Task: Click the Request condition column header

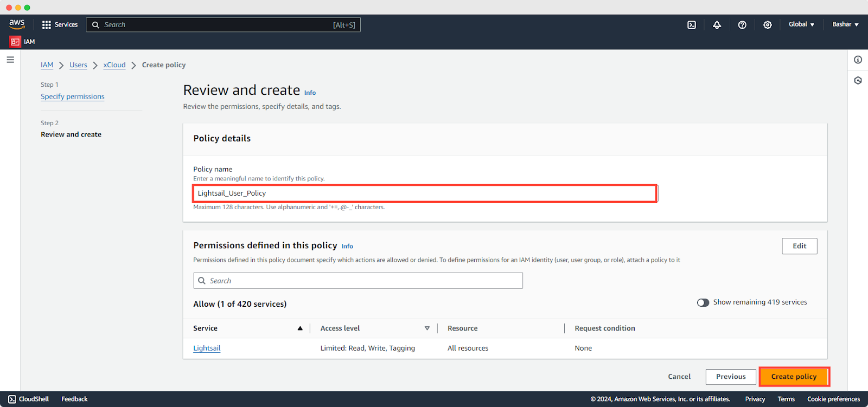Action: pyautogui.click(x=605, y=328)
